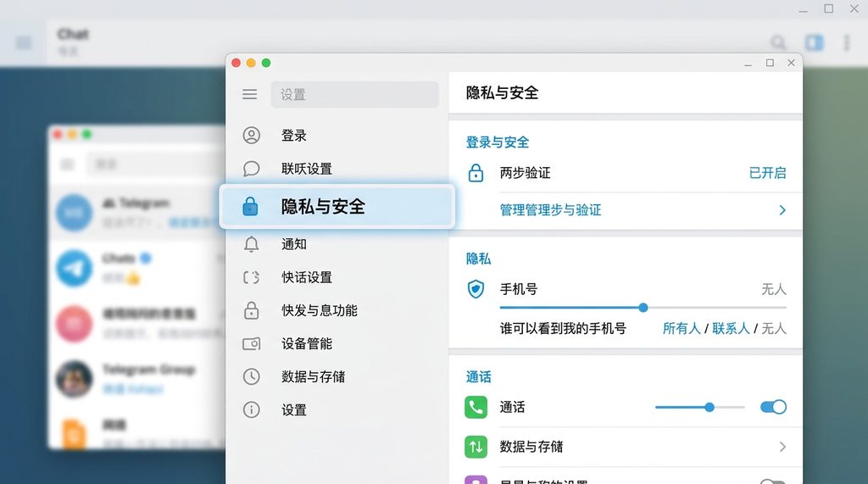Viewport: 868px width, 484px height.
Task: Click the hamburger icon in the background Chat window
Action: click(23, 42)
